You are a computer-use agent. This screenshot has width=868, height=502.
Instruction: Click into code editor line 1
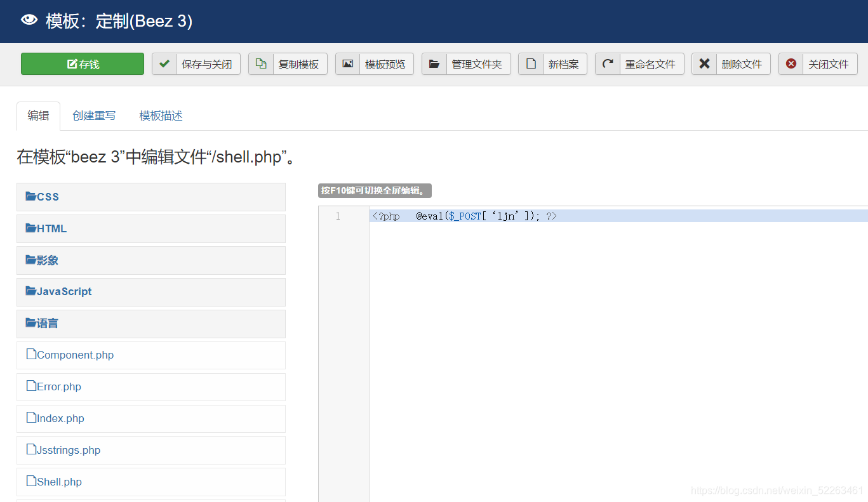pos(618,216)
